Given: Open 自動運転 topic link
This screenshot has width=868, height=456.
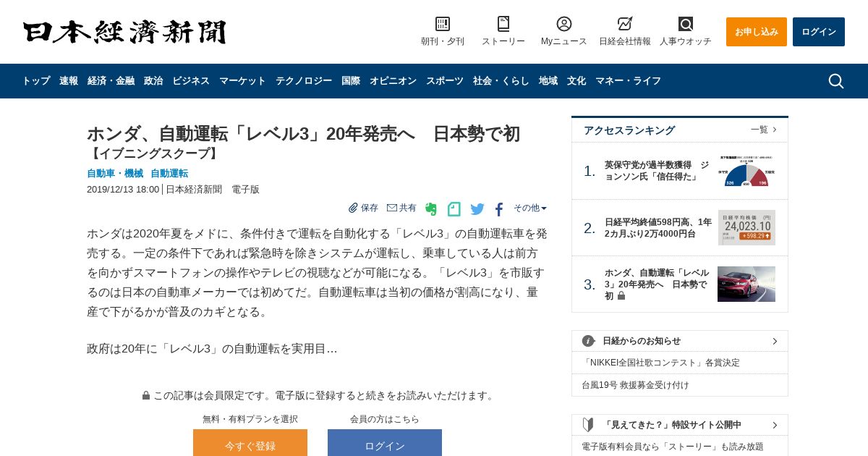Looking at the screenshot, I should [169, 173].
